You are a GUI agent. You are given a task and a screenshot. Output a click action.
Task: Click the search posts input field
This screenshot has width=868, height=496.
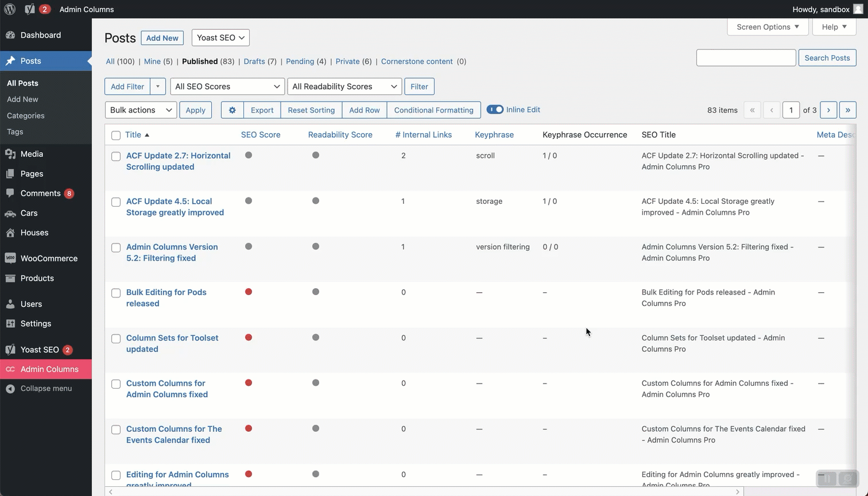(x=746, y=58)
